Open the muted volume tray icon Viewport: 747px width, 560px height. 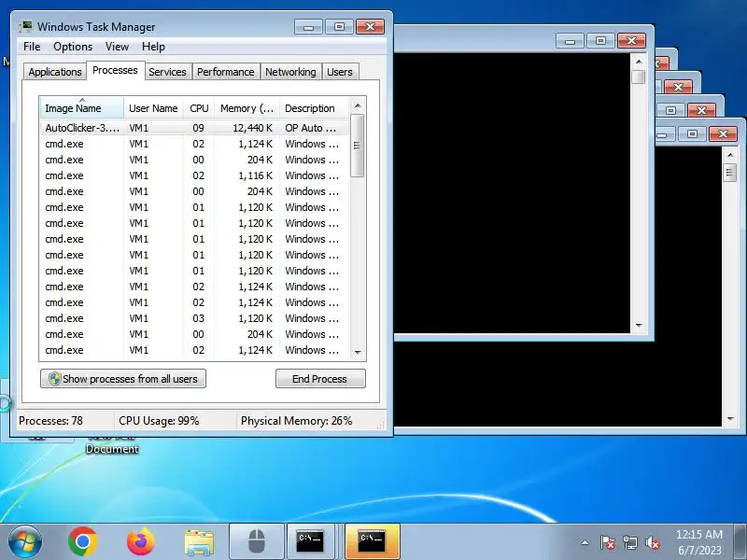click(x=653, y=542)
